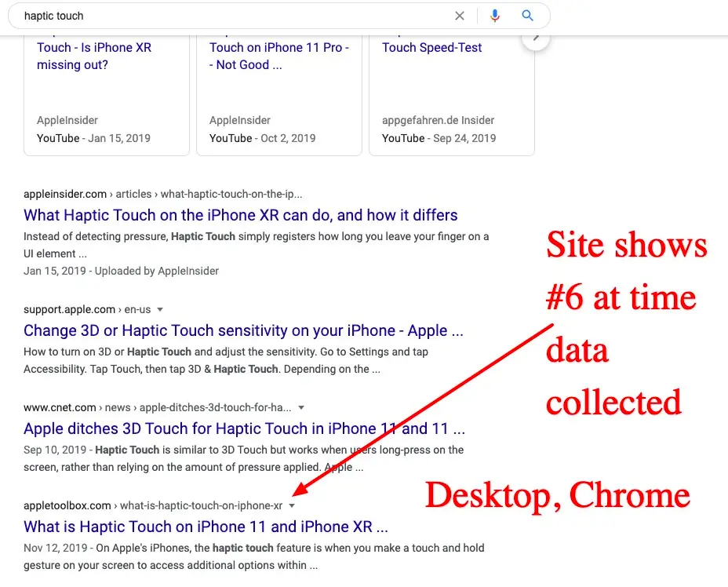Submit search with the magnifying glass icon

527,16
